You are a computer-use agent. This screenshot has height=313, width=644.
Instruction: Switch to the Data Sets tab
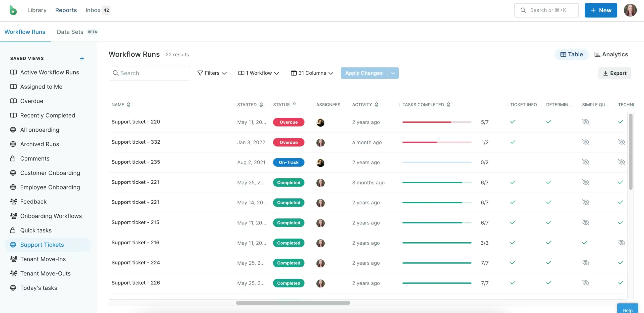[x=70, y=32]
